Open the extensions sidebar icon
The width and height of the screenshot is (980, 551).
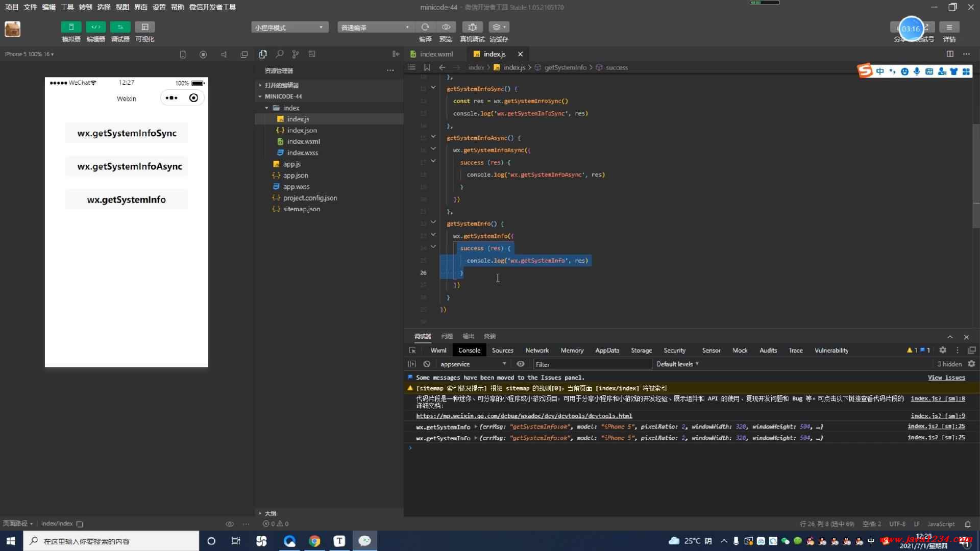[312, 54]
